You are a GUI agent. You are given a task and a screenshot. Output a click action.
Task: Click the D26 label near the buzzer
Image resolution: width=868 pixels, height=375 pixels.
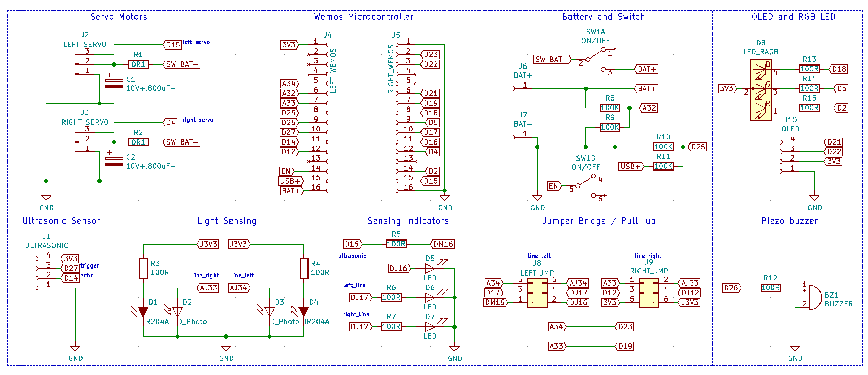731,288
